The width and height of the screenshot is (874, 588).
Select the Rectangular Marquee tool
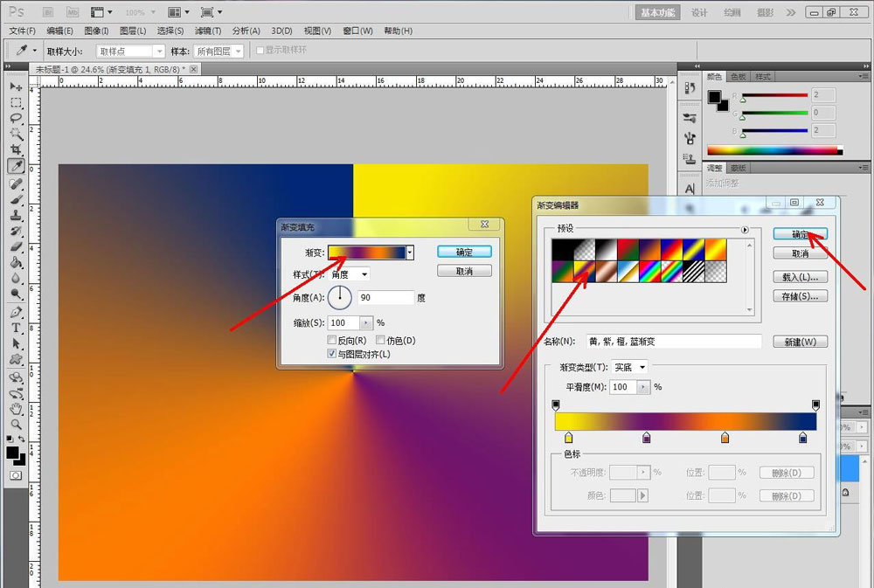click(16, 102)
